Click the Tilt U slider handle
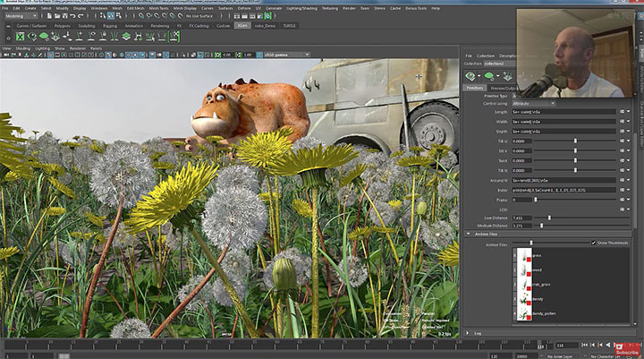 575,141
